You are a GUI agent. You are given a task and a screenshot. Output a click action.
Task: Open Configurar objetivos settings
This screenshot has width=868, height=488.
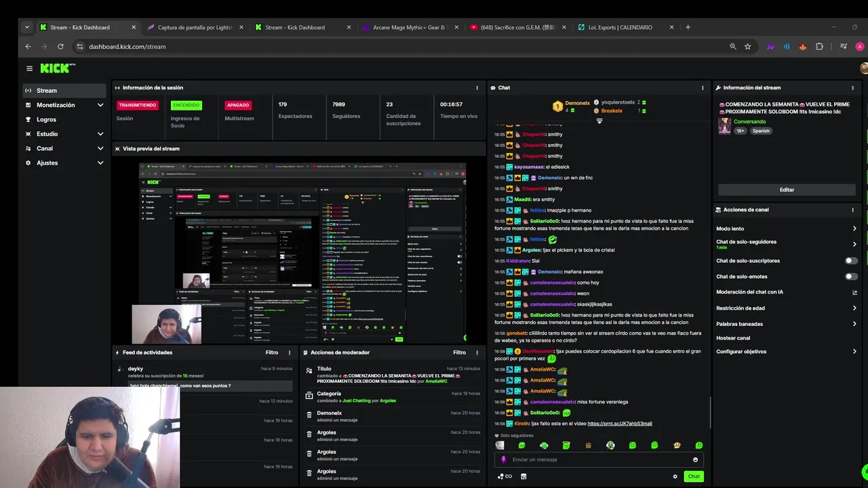pyautogui.click(x=854, y=352)
